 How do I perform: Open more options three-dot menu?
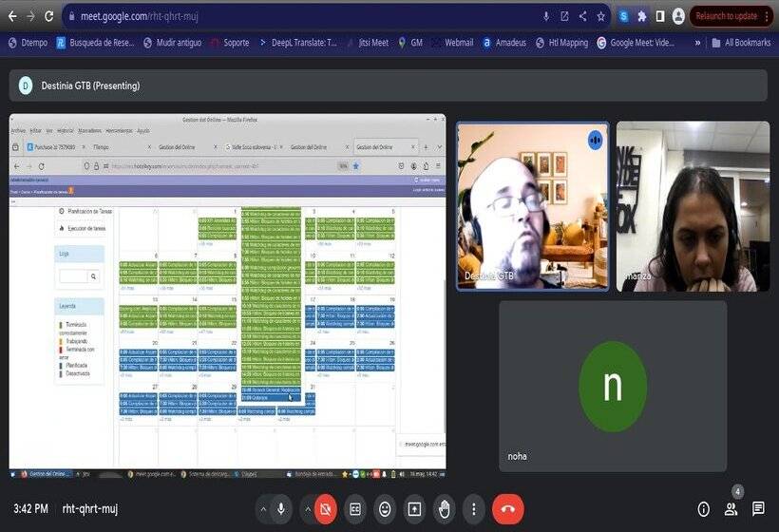coord(473,509)
